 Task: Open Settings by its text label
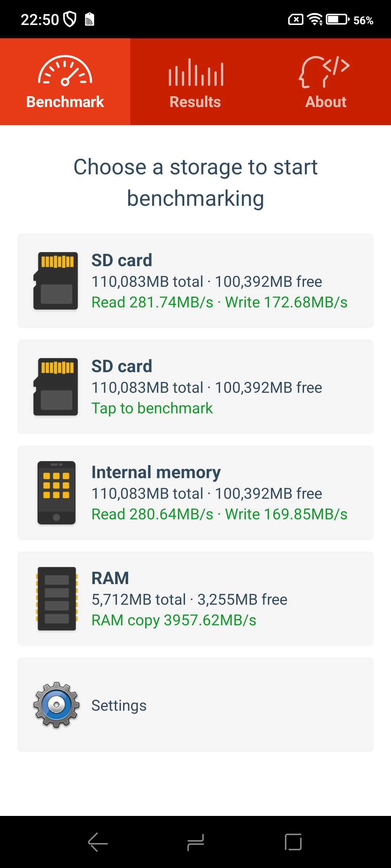119,705
